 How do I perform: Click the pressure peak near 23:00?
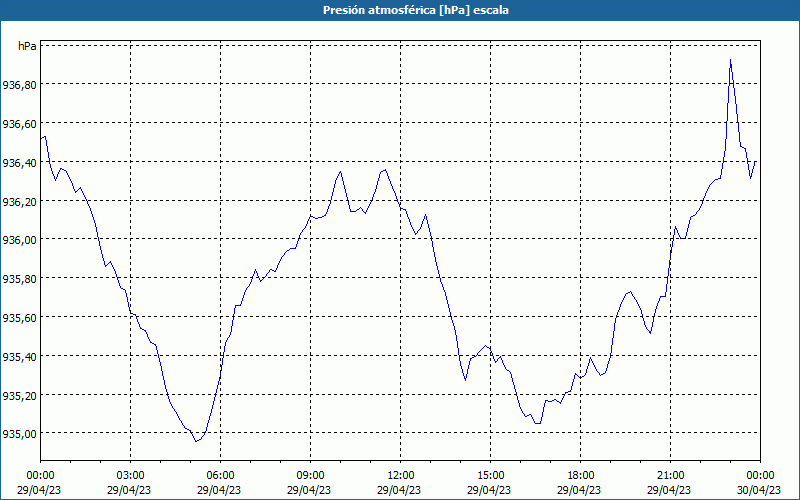[x=731, y=60]
